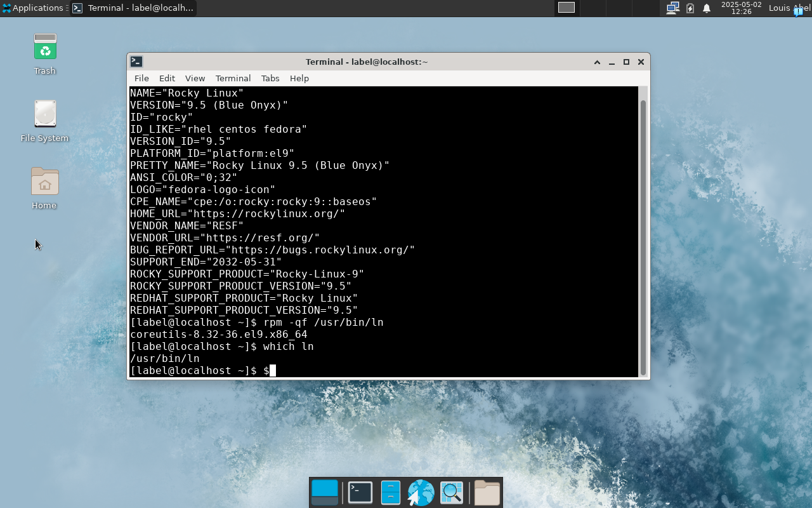The width and height of the screenshot is (812, 508).
Task: Open the Tabs menu in Terminal
Action: pos(270,78)
